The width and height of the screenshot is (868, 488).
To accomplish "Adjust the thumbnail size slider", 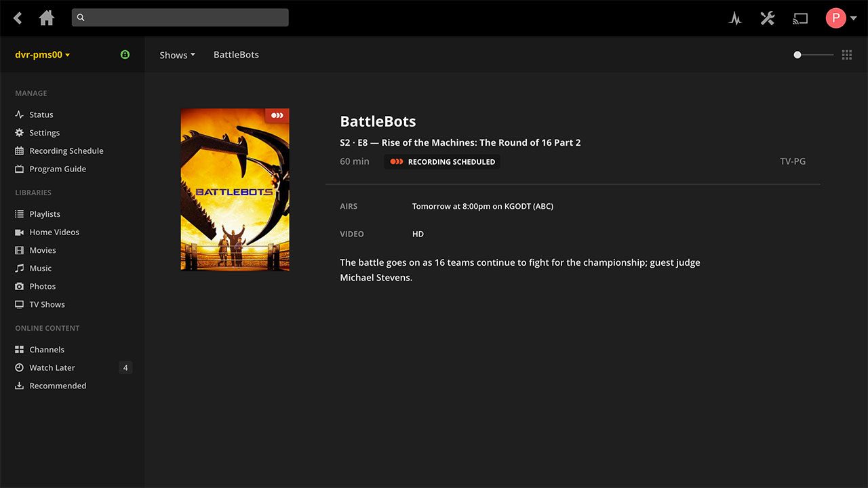I will (813, 55).
